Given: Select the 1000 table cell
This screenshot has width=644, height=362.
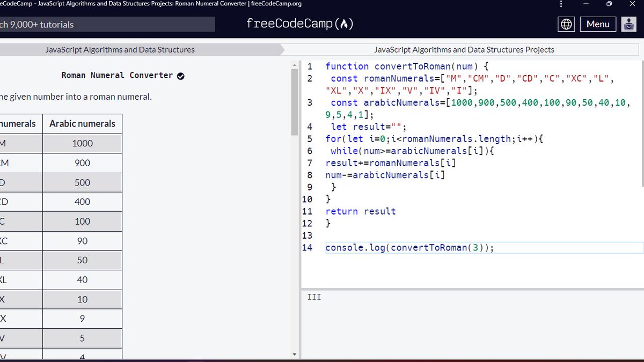Looking at the screenshot, I should coord(82,143).
